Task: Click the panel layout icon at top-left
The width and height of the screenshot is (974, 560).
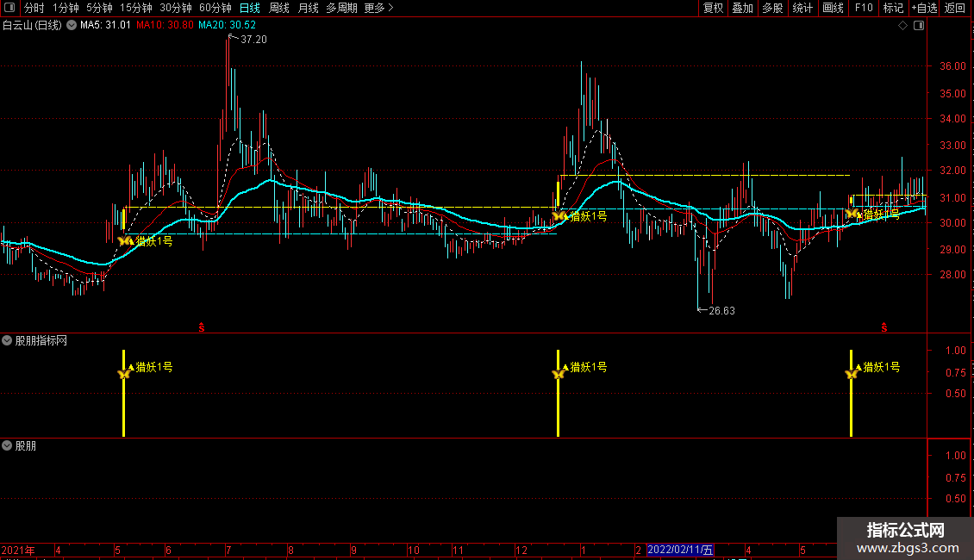Action: (x=9, y=8)
